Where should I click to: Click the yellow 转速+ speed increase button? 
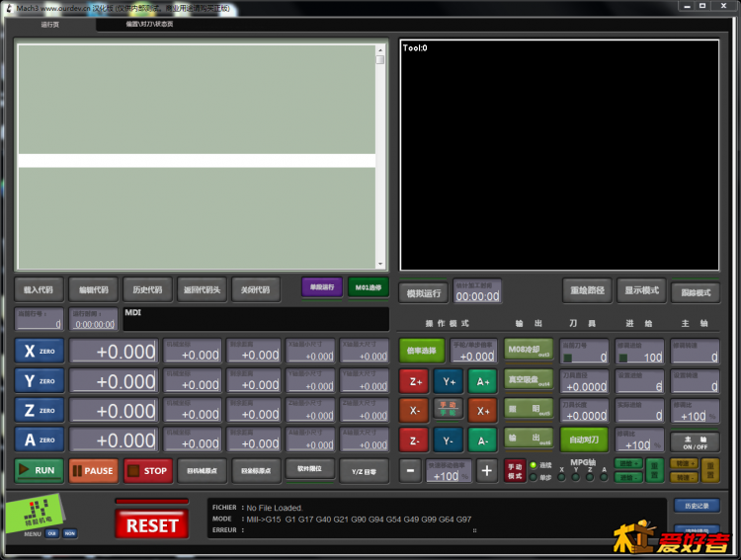coord(684,463)
